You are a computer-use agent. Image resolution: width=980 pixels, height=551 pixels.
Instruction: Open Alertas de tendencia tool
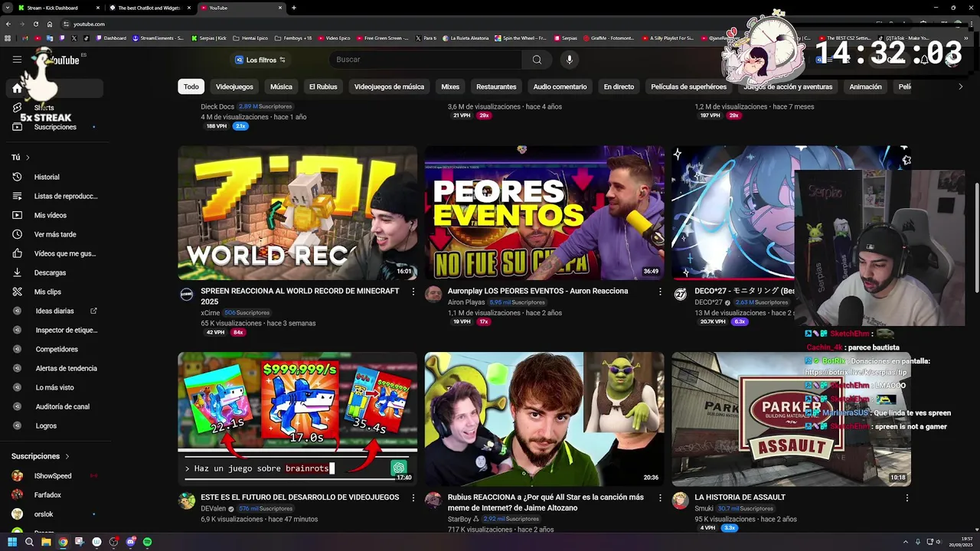(55, 368)
